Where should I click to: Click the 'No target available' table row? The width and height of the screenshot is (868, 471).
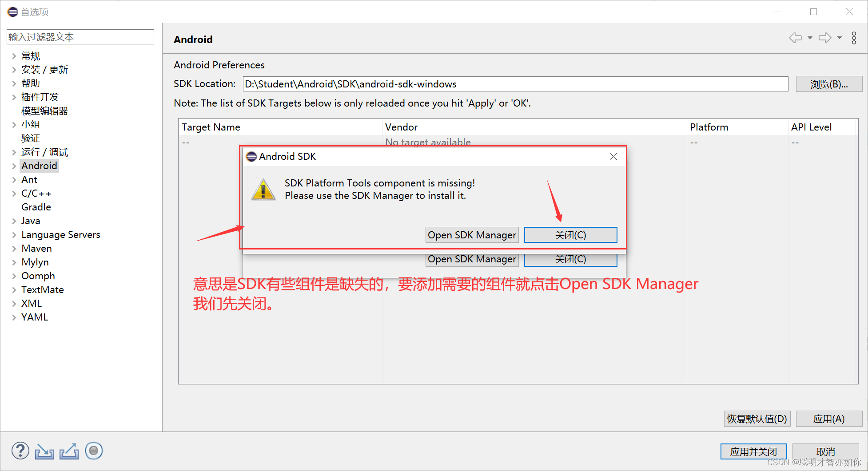[x=518, y=142]
